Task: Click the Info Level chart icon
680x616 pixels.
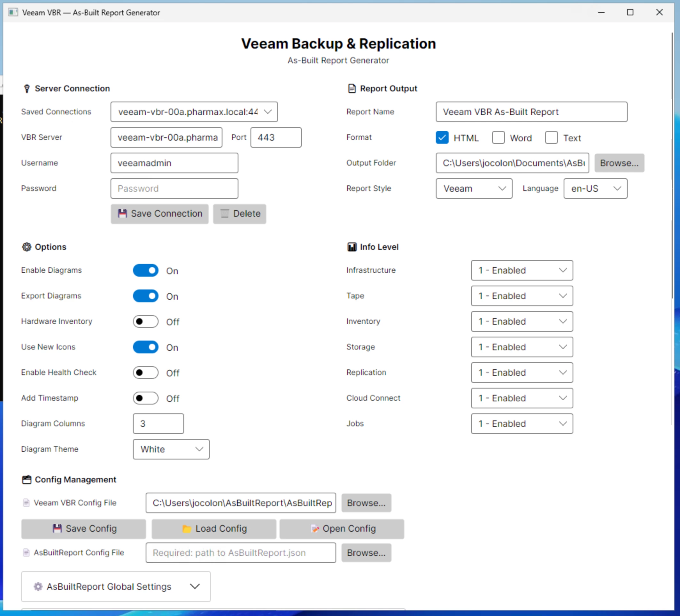Action: tap(352, 247)
